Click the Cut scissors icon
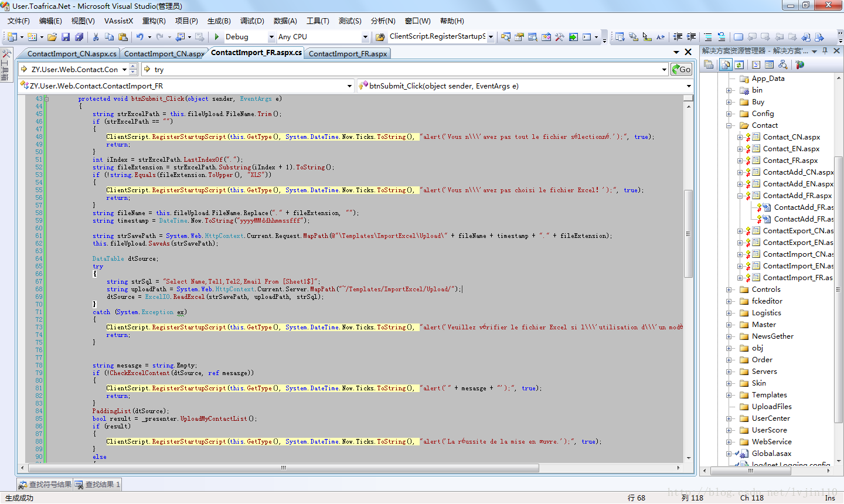The width and height of the screenshot is (844, 504). [96, 37]
